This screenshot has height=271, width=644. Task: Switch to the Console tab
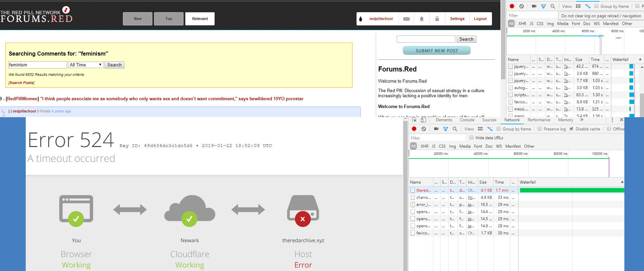(x=467, y=120)
